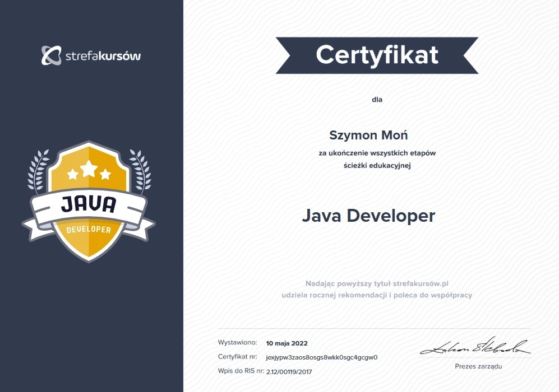This screenshot has width=559, height=392.
Task: Click the DEVELOPER text on the shield
Action: [89, 230]
